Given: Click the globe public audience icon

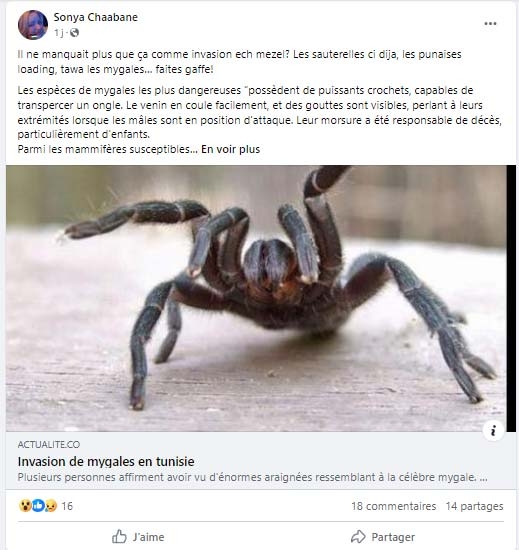Looking at the screenshot, I should (x=74, y=33).
